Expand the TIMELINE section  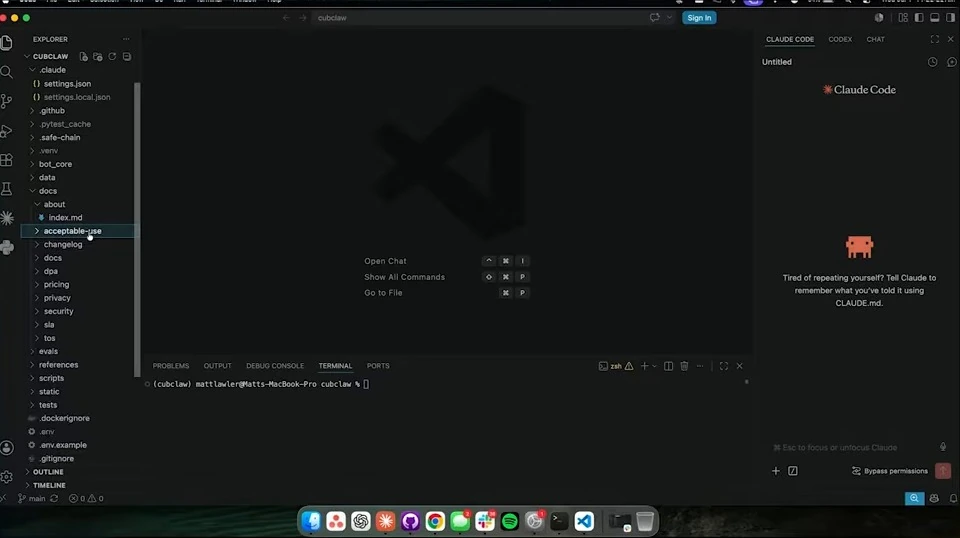(x=49, y=485)
